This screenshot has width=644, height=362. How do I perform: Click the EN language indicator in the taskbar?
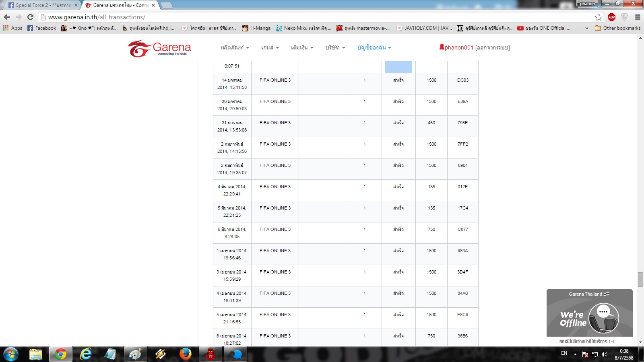[x=564, y=353]
